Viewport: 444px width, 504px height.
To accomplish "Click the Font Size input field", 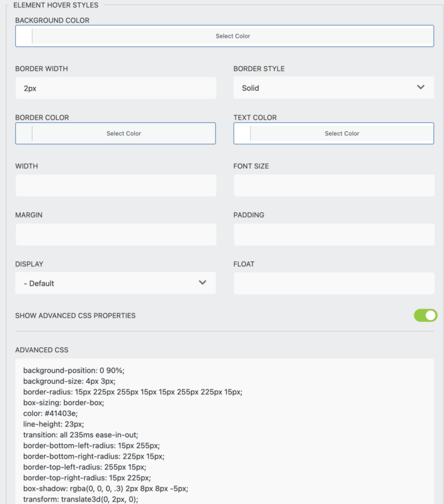I will point(334,185).
